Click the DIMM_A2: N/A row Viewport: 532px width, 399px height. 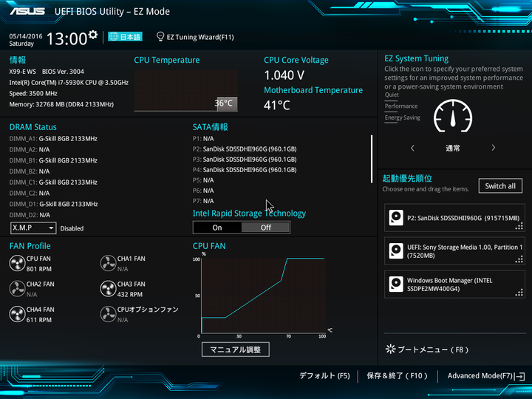29,149
